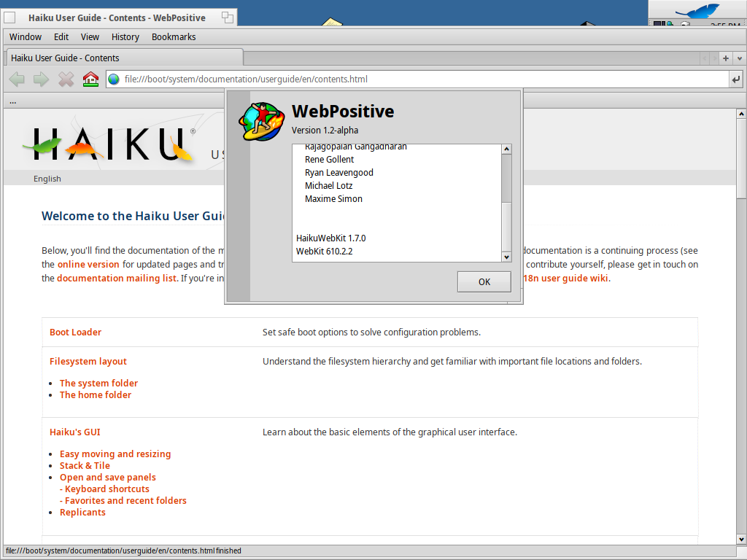Select the Haiku User Guide - Contents tab
This screenshot has height=560, width=747.
click(x=124, y=58)
